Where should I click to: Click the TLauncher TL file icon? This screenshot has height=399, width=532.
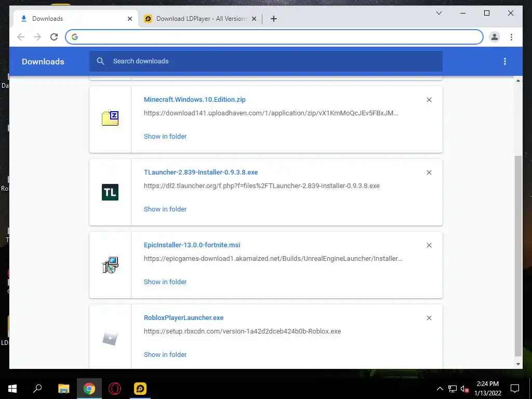[110, 192]
